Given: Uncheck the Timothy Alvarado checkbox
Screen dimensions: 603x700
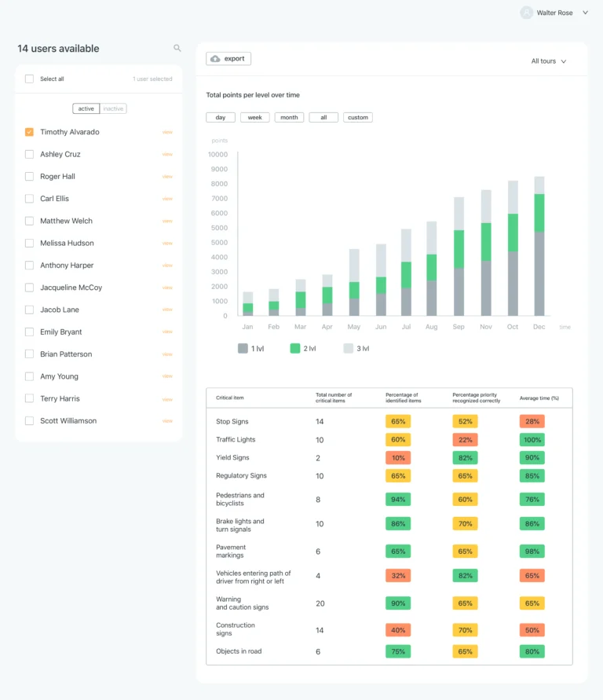Looking at the screenshot, I should click(29, 132).
